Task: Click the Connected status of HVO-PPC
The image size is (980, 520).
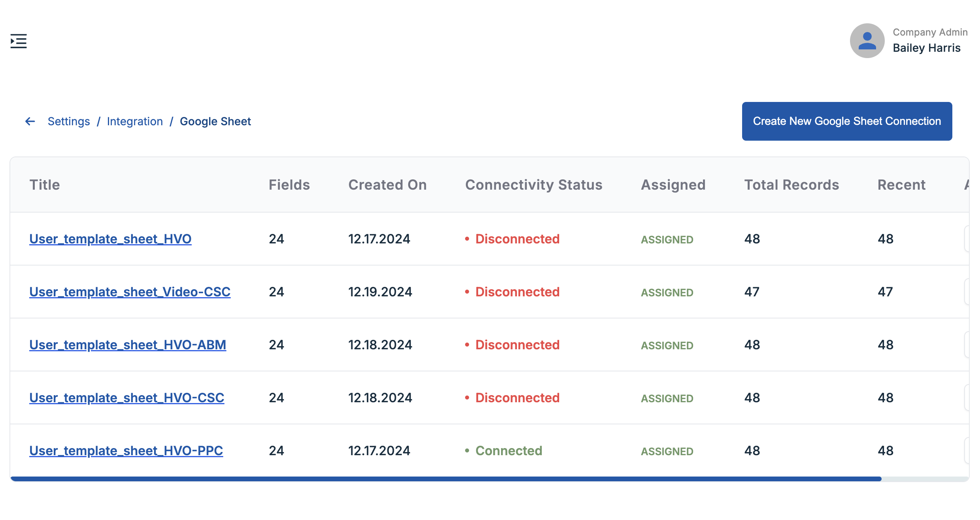Action: (x=508, y=451)
